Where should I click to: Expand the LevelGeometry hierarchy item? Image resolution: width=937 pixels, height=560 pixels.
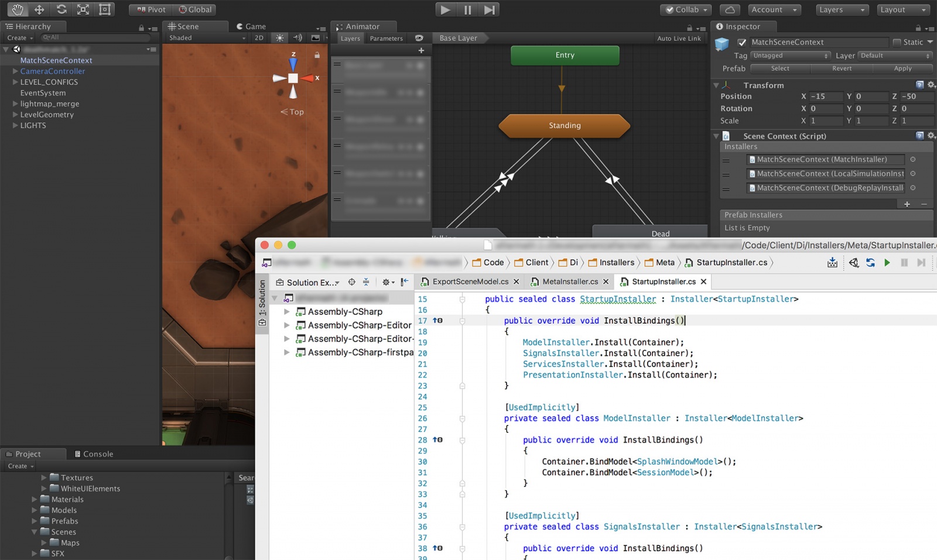(15, 115)
